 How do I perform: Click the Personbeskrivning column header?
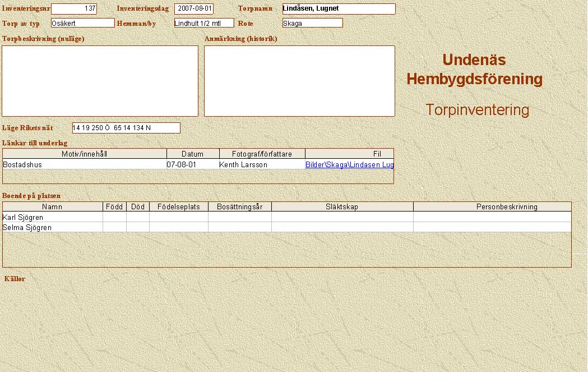[x=492, y=207]
